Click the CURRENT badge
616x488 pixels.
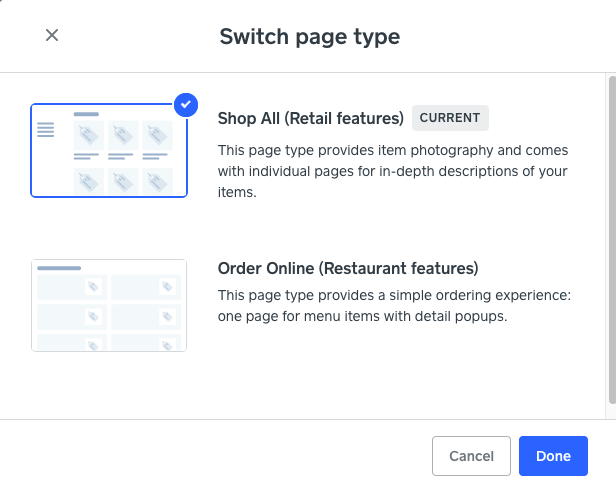pyautogui.click(x=450, y=118)
